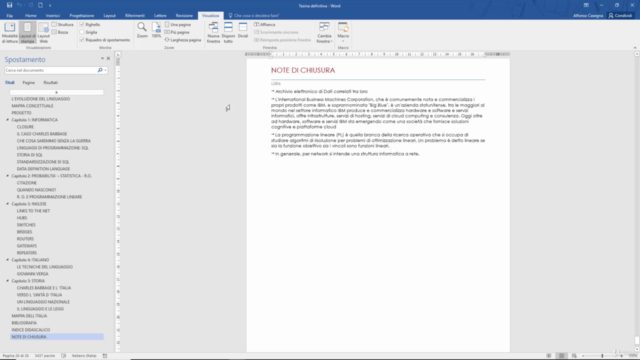Open Quick Access Toolbar customization arrow
This screenshot has width=640, height=360.
click(x=50, y=6)
